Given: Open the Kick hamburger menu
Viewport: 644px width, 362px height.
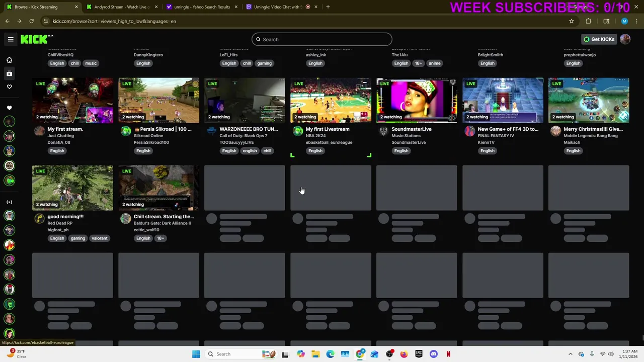Looking at the screenshot, I should (x=11, y=39).
